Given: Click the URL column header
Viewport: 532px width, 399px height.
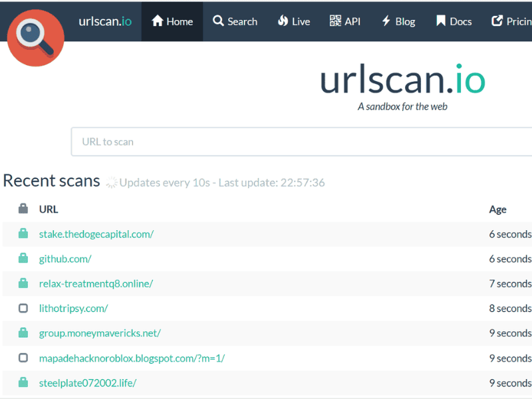Looking at the screenshot, I should [x=49, y=209].
